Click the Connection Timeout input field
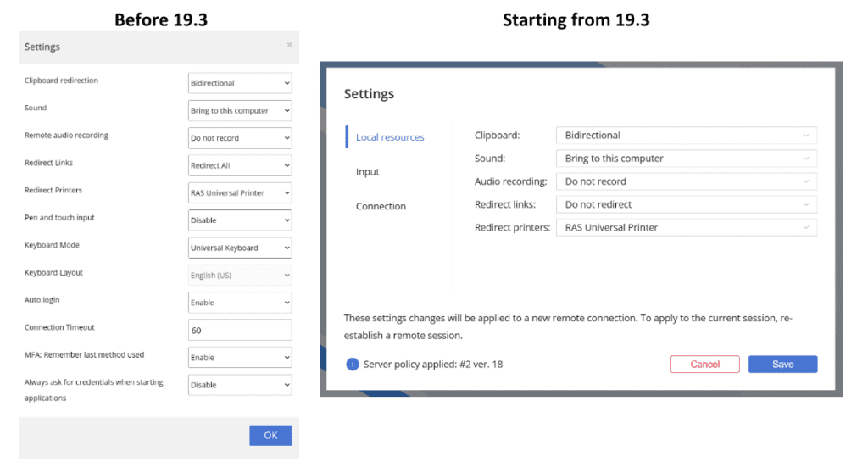 [240, 330]
